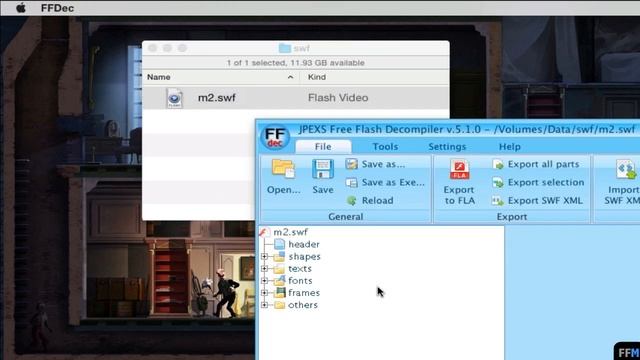Expand the fonts tree node
Viewport: 640px width, 360px height.
264,281
